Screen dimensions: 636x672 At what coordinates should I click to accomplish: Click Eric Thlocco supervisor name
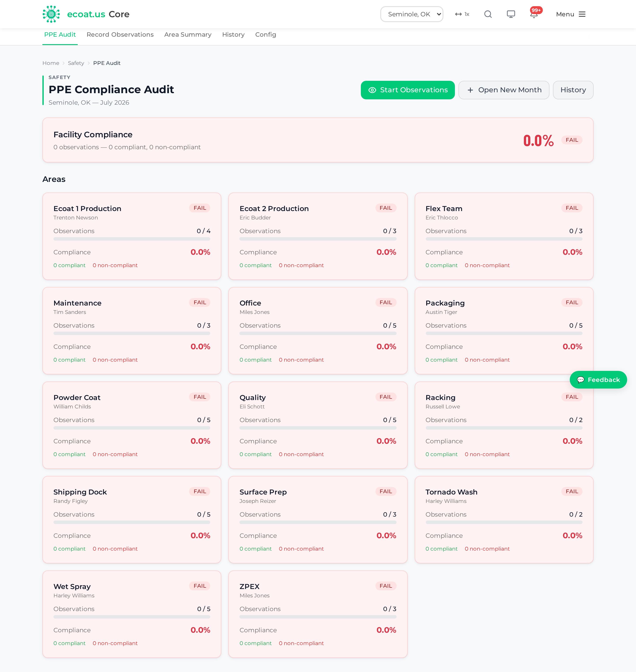pyautogui.click(x=441, y=218)
